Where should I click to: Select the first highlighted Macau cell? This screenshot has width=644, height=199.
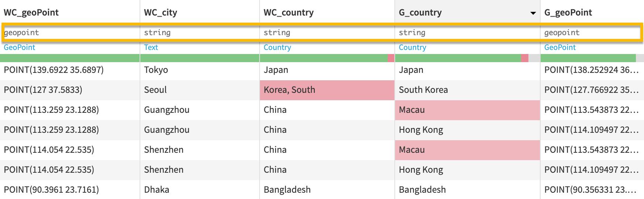click(412, 110)
